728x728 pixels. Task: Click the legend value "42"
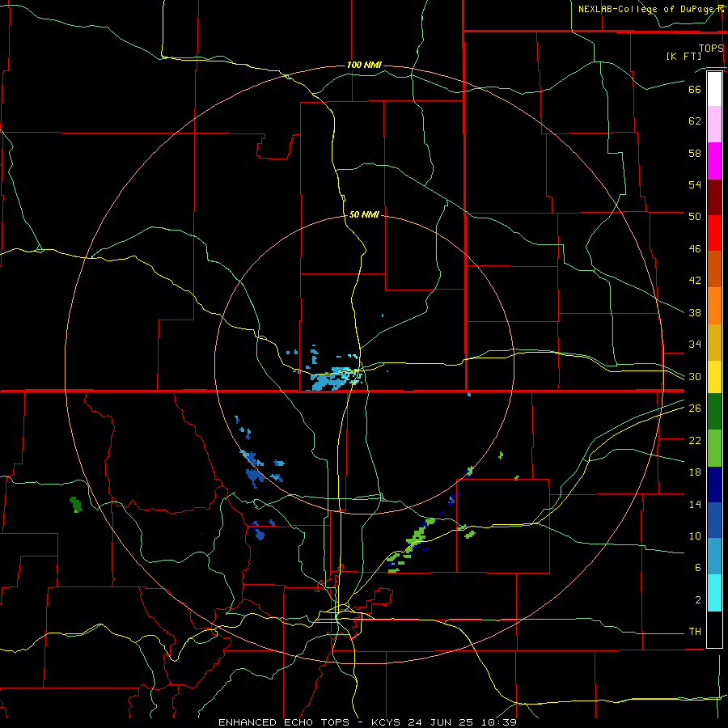(695, 281)
